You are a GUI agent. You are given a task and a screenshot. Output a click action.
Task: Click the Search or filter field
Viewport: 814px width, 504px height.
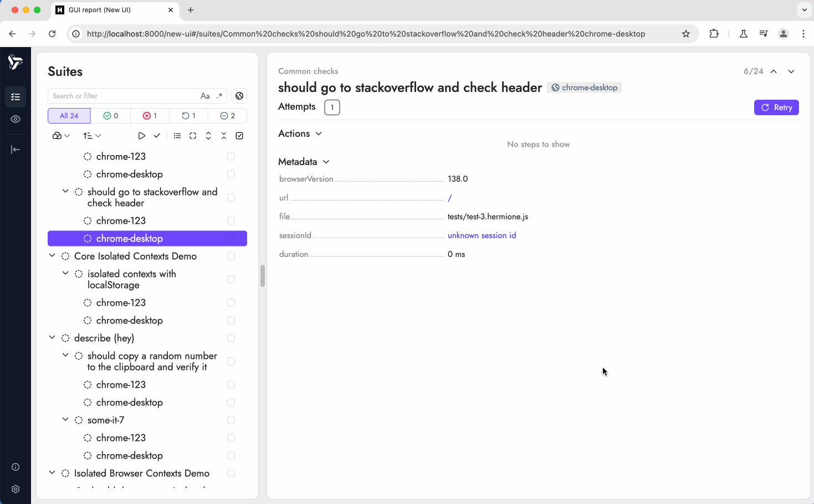click(122, 96)
